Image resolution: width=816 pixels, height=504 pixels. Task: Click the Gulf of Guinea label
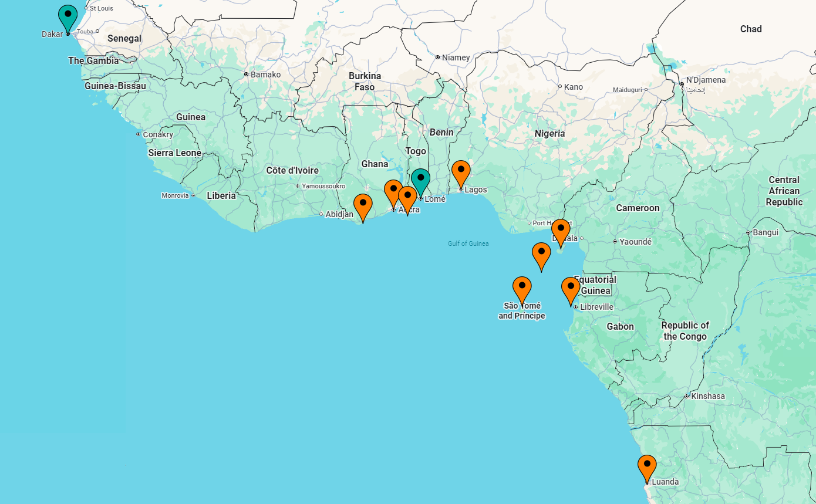coord(468,243)
